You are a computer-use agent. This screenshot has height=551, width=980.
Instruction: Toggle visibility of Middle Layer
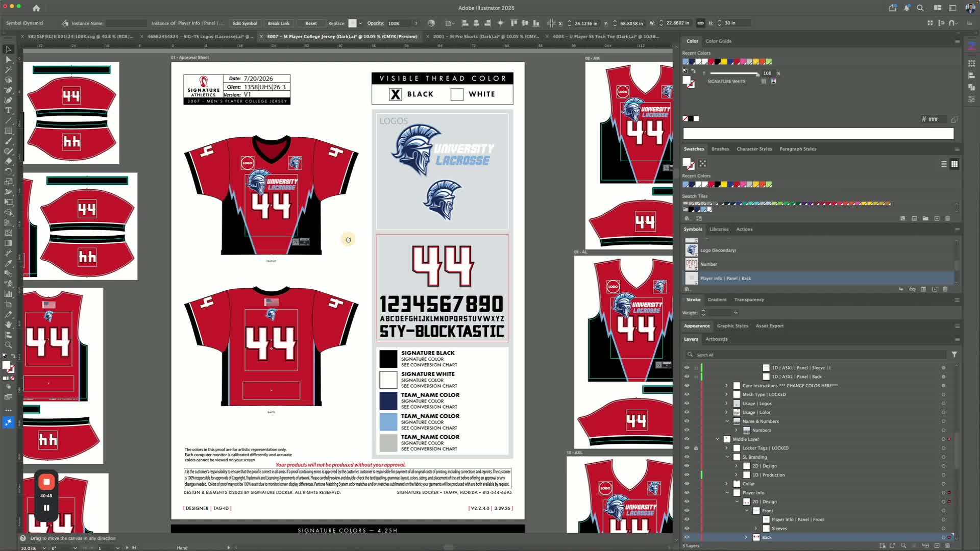pyautogui.click(x=687, y=439)
